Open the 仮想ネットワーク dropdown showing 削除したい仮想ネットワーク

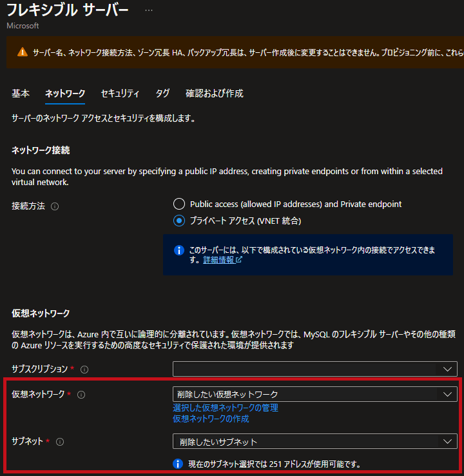pos(314,394)
